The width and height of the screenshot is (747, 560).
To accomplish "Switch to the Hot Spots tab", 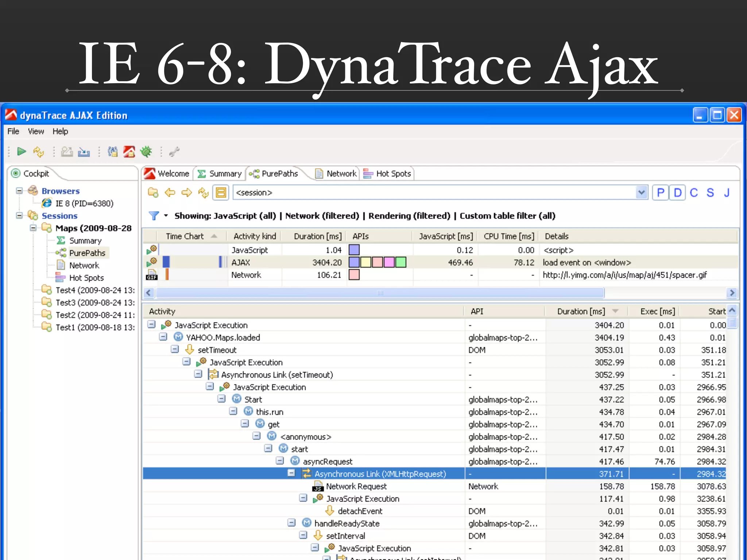I will pyautogui.click(x=387, y=174).
